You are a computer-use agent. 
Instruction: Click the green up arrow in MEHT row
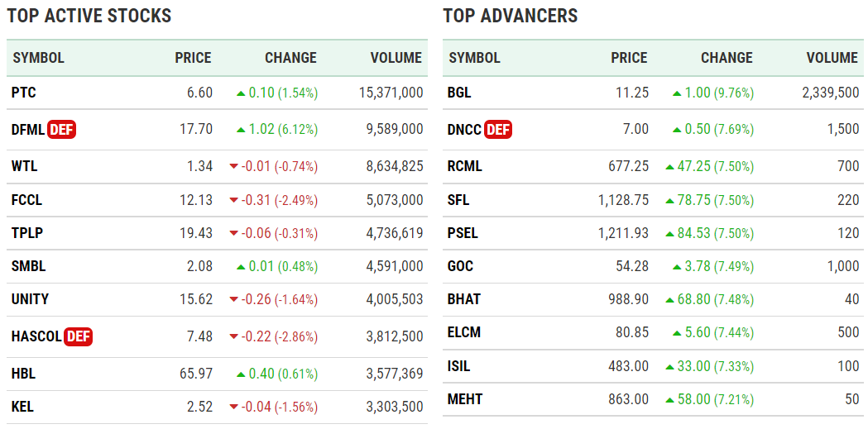click(x=670, y=400)
